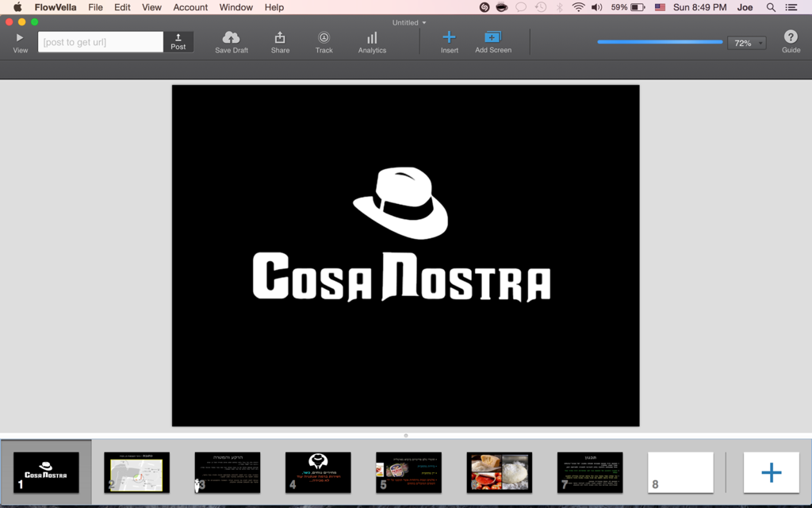This screenshot has height=508, width=812.
Task: Click the Post upload button
Action: click(178, 41)
